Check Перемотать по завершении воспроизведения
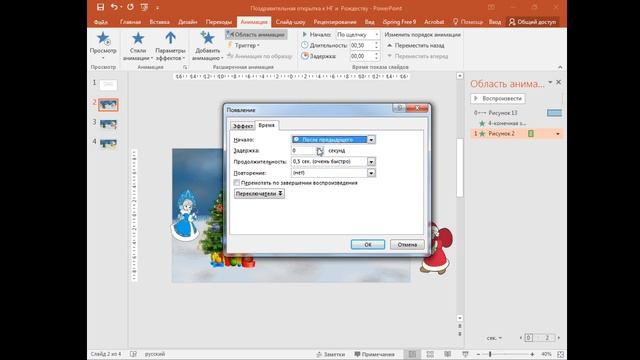Viewport: 640px width, 360px height. (236, 183)
